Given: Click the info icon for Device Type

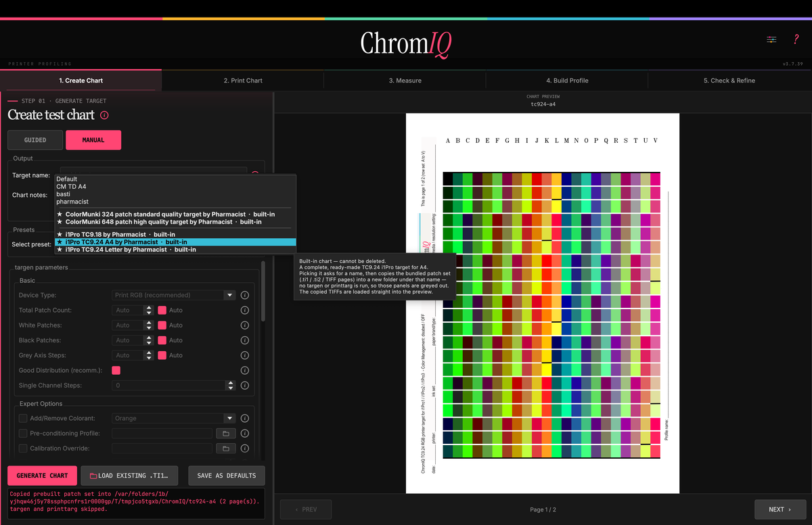Looking at the screenshot, I should 245,295.
